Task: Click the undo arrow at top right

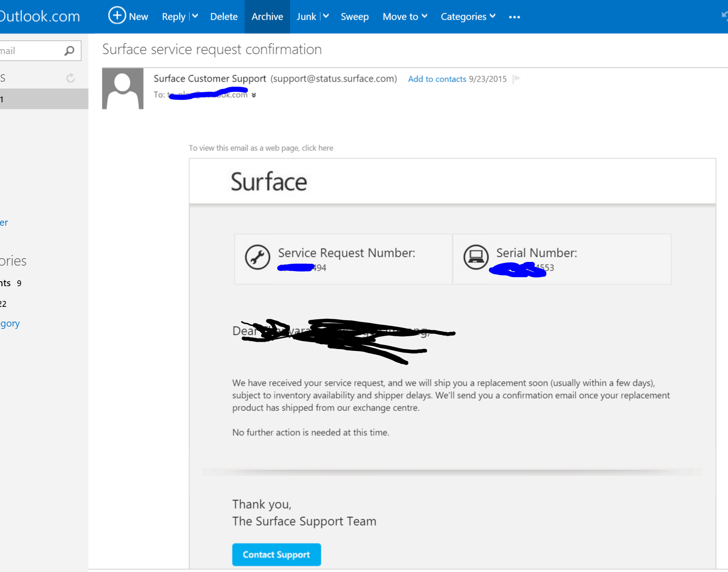Action: [x=724, y=16]
